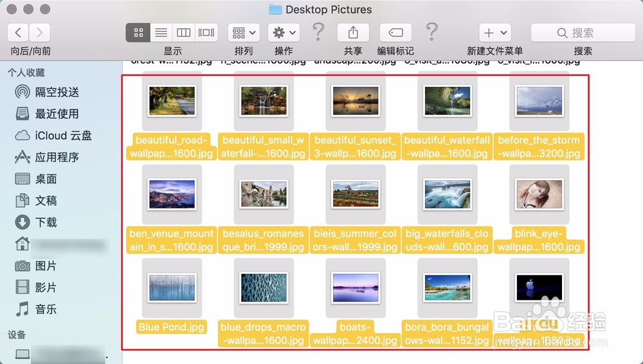Screen dimensions: 643x364
Task: Open Recents in the sidebar
Action: coord(47,114)
